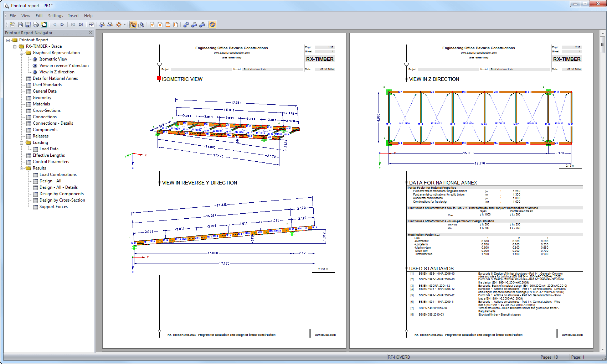Collapse the Printout Report root node
This screenshot has width=607, height=364.
coord(8,40)
